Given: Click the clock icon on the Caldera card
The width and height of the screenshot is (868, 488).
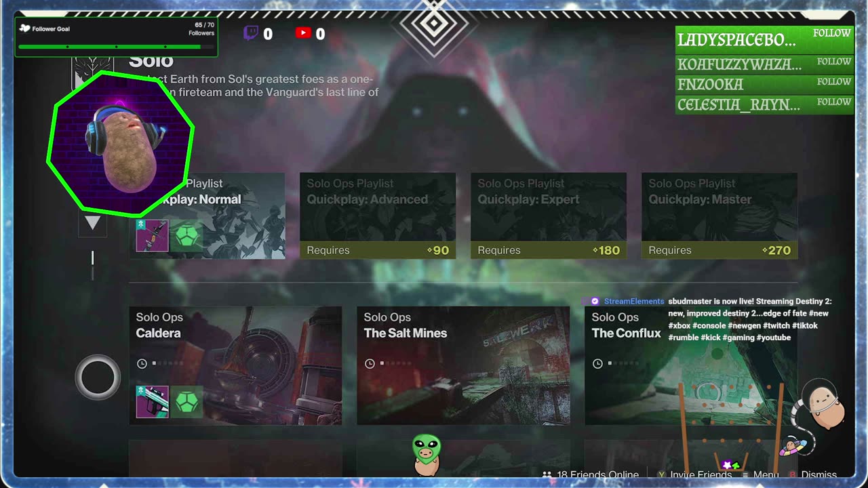Looking at the screenshot, I should point(142,363).
